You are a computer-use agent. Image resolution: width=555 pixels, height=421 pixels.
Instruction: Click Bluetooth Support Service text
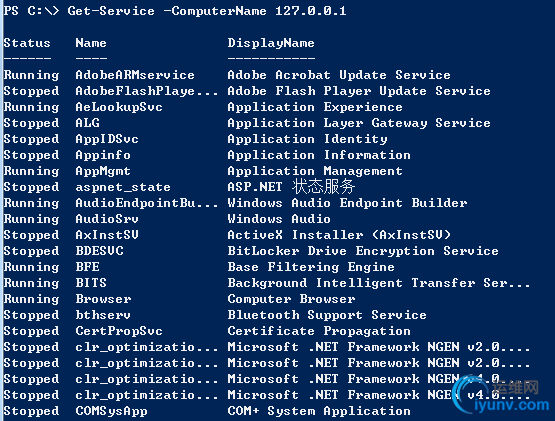pyautogui.click(x=327, y=315)
